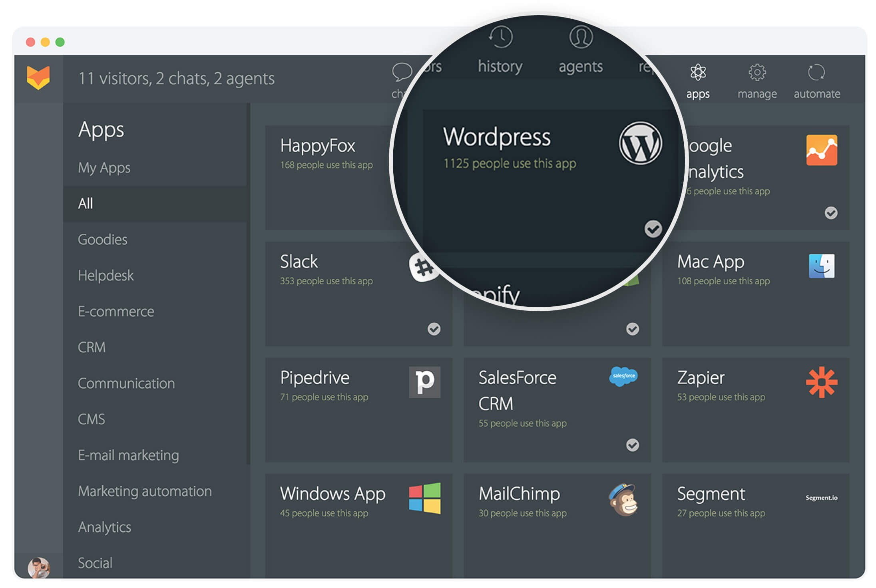This screenshot has width=876, height=588.
Task: Open agents via the person icon
Action: (x=581, y=37)
